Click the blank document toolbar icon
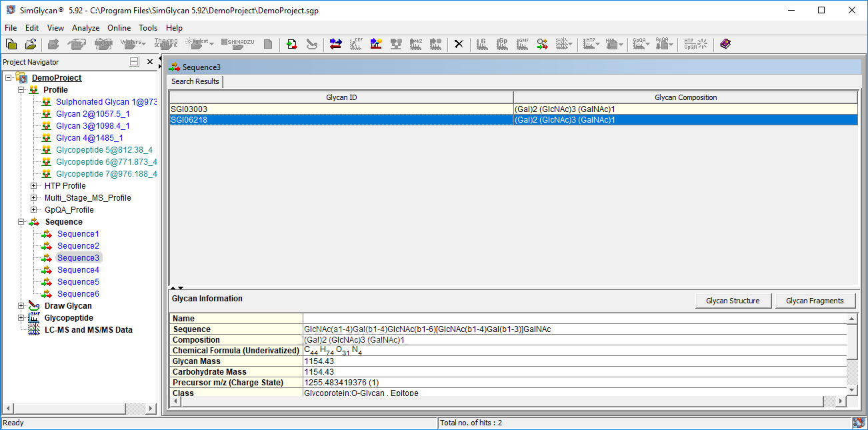 point(268,44)
